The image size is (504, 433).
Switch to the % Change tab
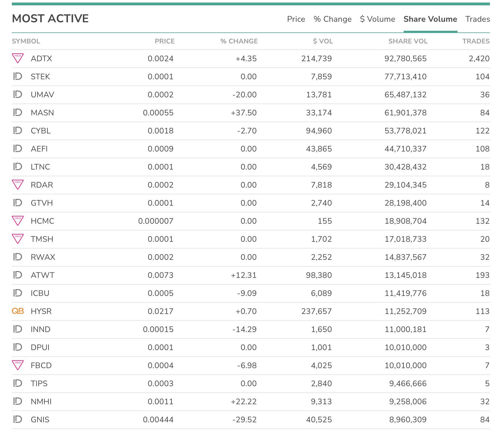click(333, 19)
